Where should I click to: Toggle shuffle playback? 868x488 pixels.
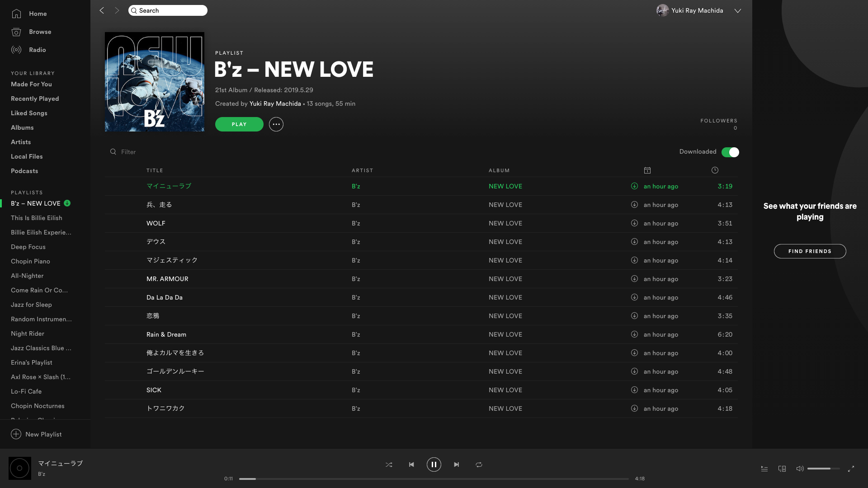pyautogui.click(x=389, y=465)
